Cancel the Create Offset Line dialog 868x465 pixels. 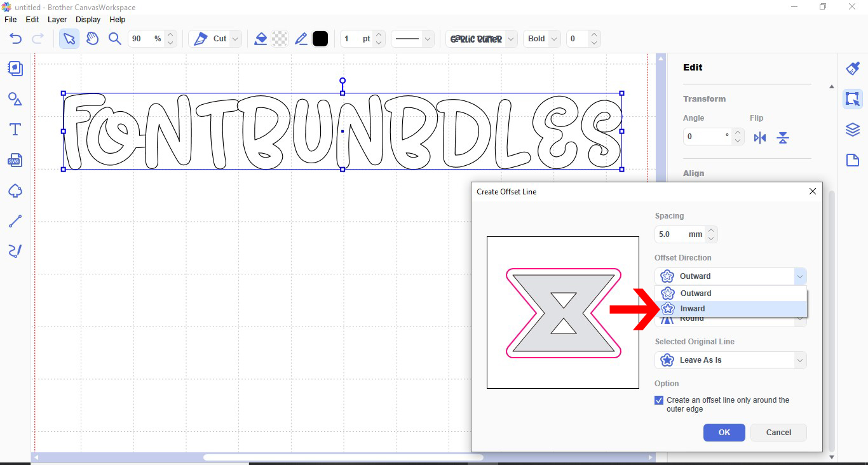pos(778,433)
